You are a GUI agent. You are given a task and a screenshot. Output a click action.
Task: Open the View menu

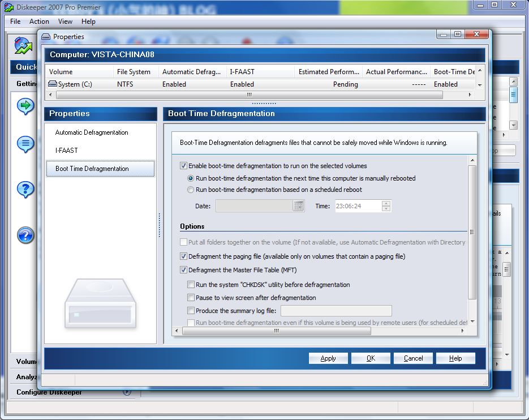pos(65,22)
